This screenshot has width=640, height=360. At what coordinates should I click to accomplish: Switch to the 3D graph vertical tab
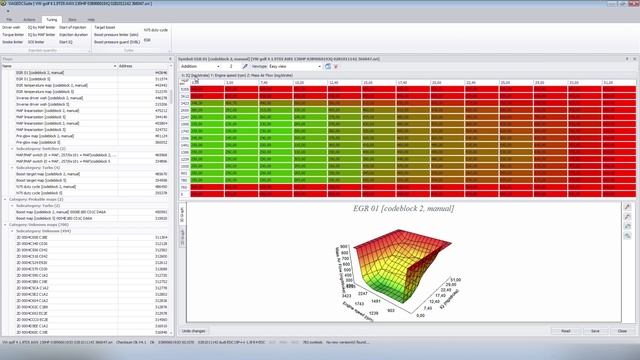[182, 215]
